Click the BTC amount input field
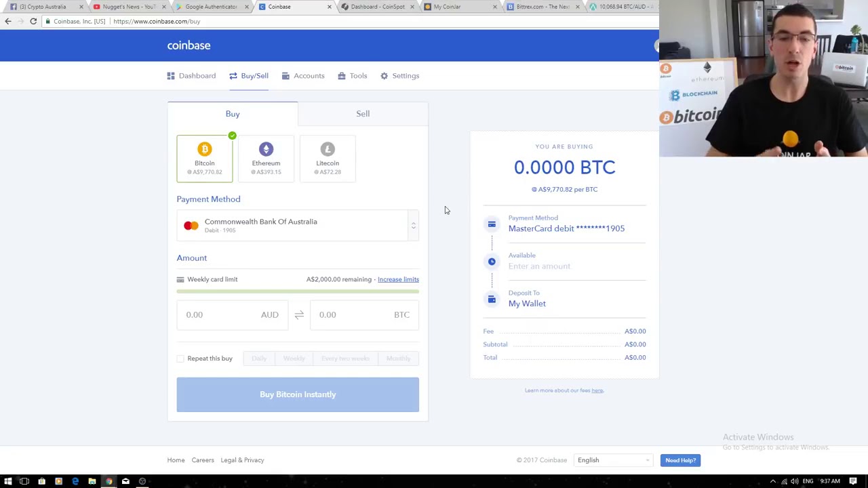This screenshot has height=488, width=868. pos(364,314)
